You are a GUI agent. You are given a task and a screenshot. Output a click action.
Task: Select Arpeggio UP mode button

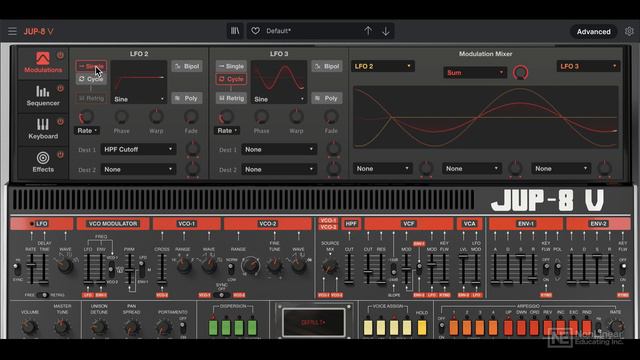click(x=508, y=327)
